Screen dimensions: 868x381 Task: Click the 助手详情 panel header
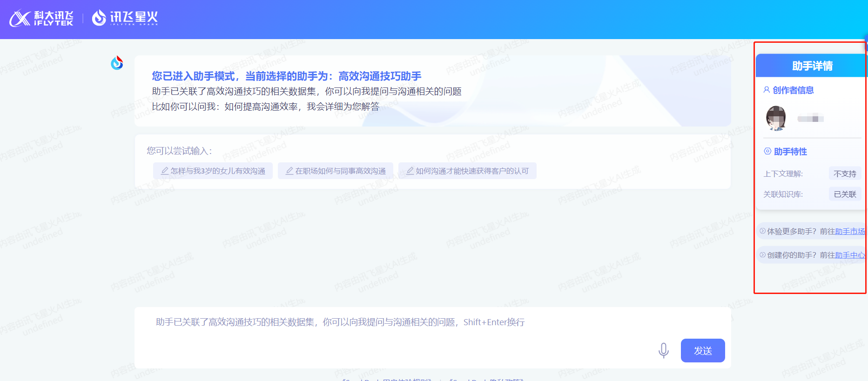point(812,66)
